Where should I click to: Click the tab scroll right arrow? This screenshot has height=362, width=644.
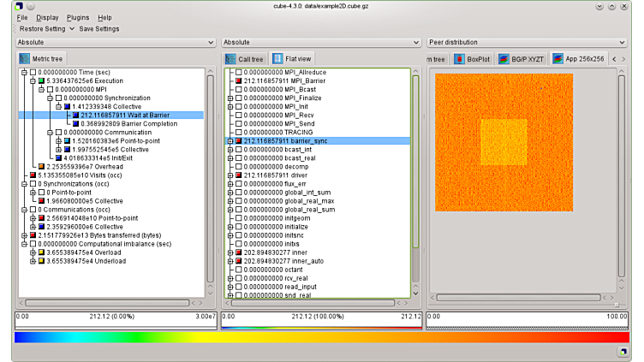click(626, 59)
